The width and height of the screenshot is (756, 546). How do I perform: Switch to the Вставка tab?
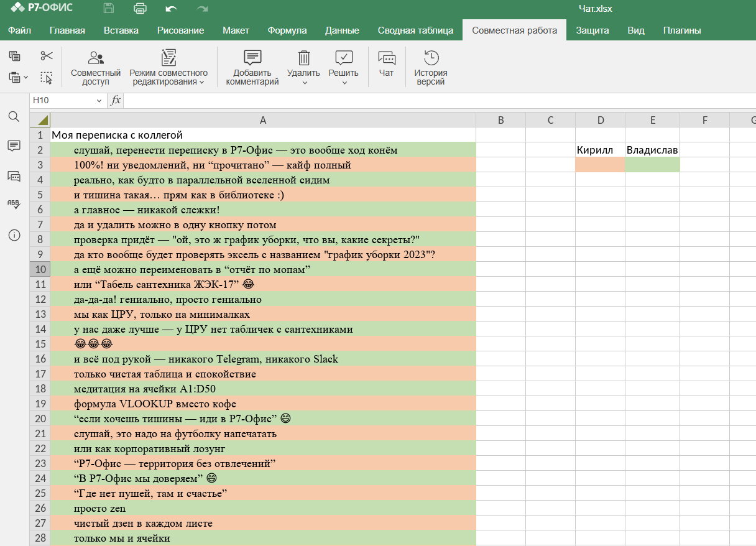tap(121, 30)
